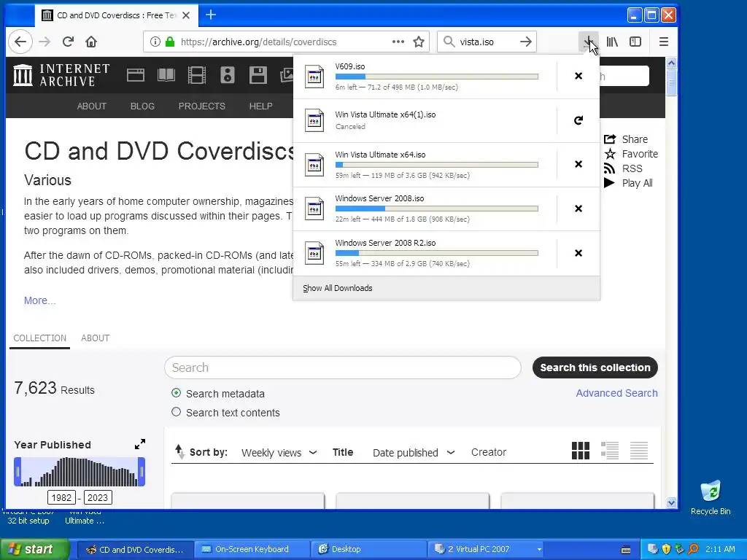The width and height of the screenshot is (747, 560).
Task: Grab the right year range slider handle
Action: pyautogui.click(x=141, y=472)
